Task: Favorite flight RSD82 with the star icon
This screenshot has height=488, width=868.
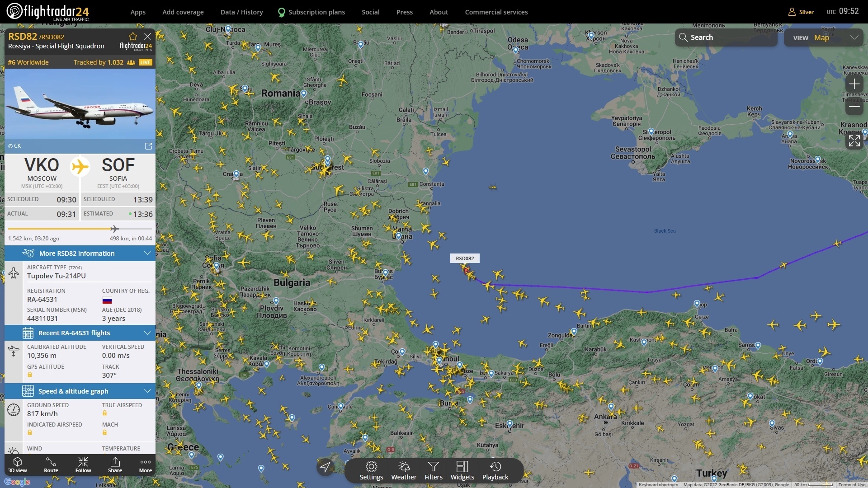Action: pos(132,37)
